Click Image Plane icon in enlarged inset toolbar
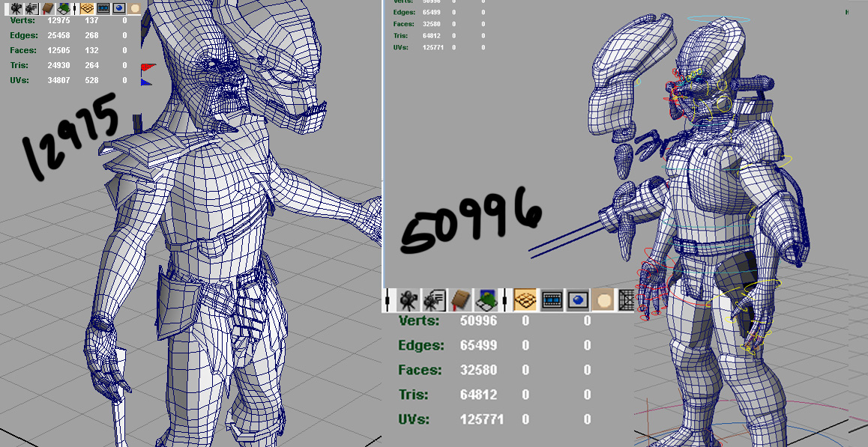Screen dimensions: 868x447 pyautogui.click(x=487, y=300)
